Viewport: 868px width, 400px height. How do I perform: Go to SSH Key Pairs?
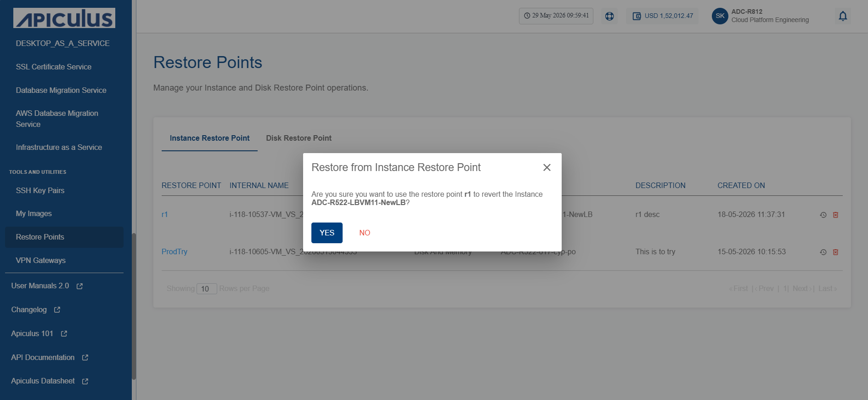point(40,190)
